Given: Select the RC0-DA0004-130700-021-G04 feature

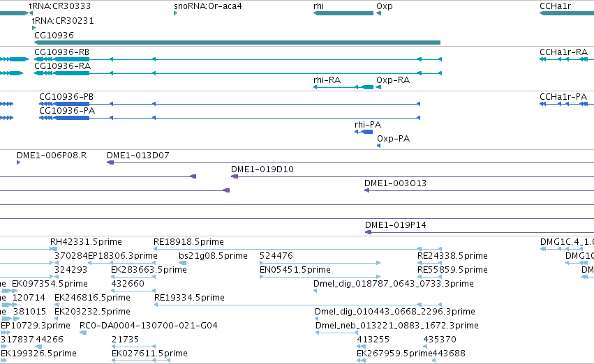Looking at the screenshot, I should click(83, 333).
